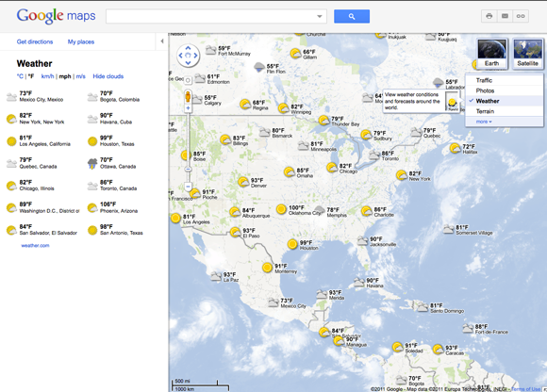Collapse the left side panel arrow
Image resolution: width=547 pixels, height=392 pixels.
coord(162,41)
